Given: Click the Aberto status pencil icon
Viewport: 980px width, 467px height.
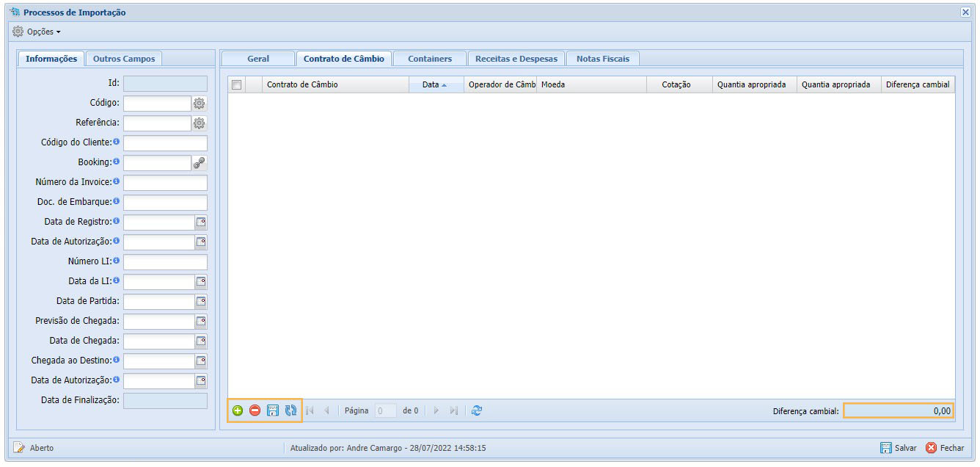Looking at the screenshot, I should coord(19,447).
